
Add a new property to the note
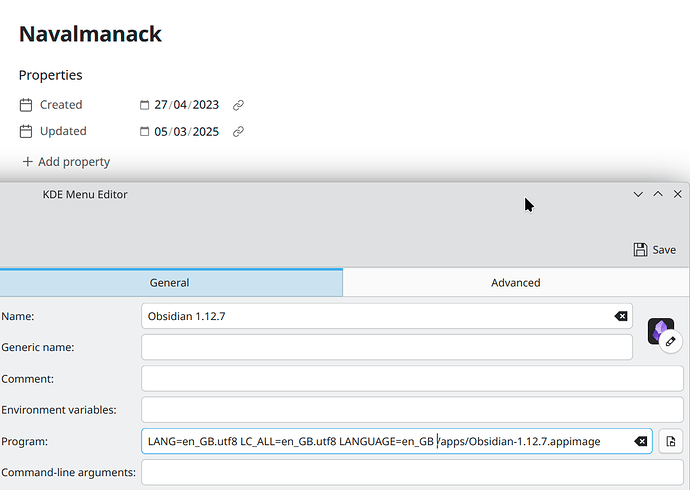click(66, 162)
